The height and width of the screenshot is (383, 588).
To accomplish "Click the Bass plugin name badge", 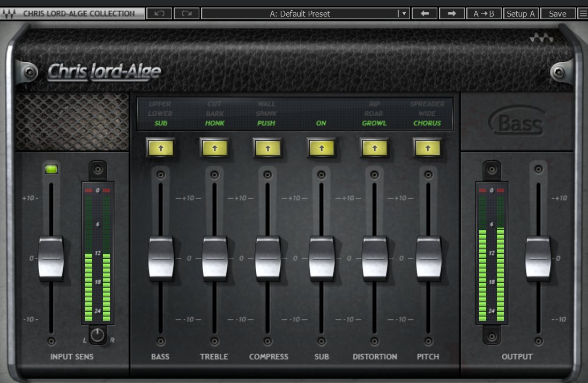I will [x=518, y=121].
